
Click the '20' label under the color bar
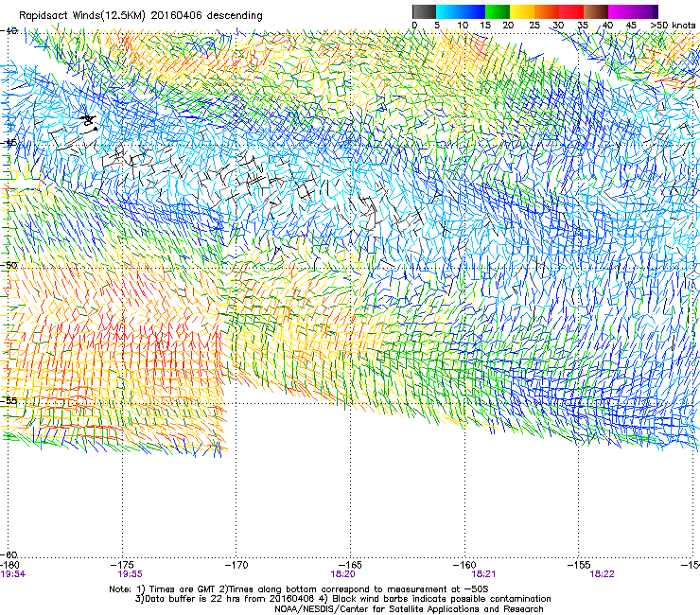508,26
